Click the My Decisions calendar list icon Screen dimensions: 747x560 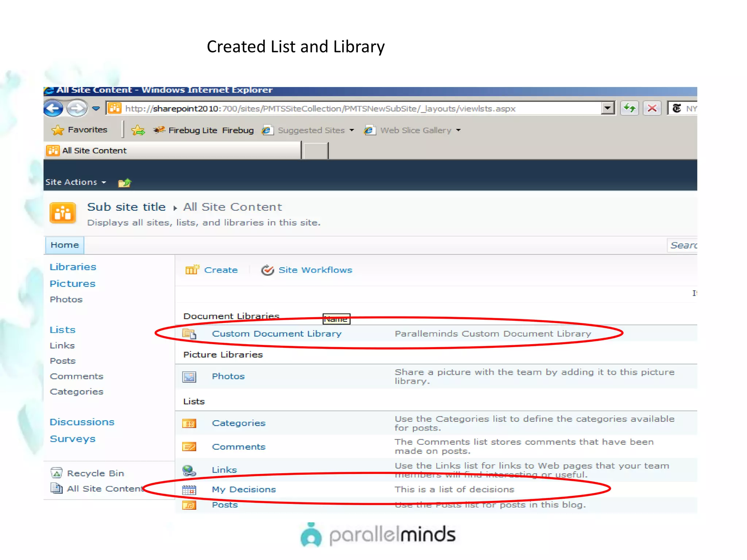click(x=189, y=490)
